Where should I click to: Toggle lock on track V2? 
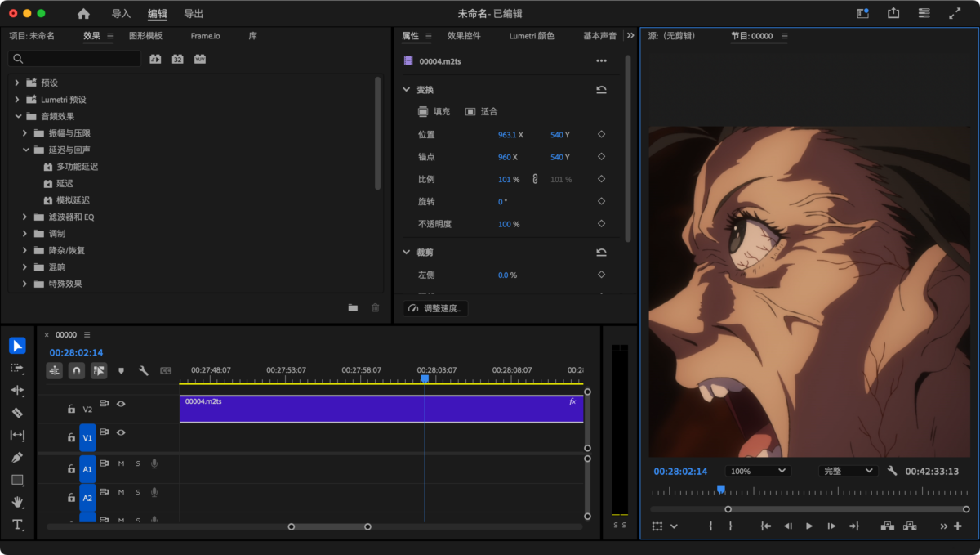(x=71, y=409)
